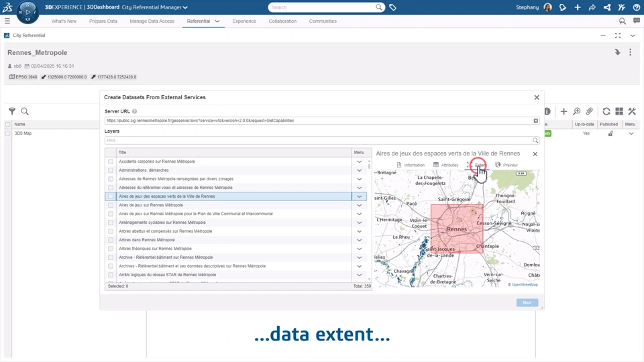Image resolution: width=644 pixels, height=362 pixels.
Task: Clear the Server URL field icon
Action: click(x=535, y=121)
